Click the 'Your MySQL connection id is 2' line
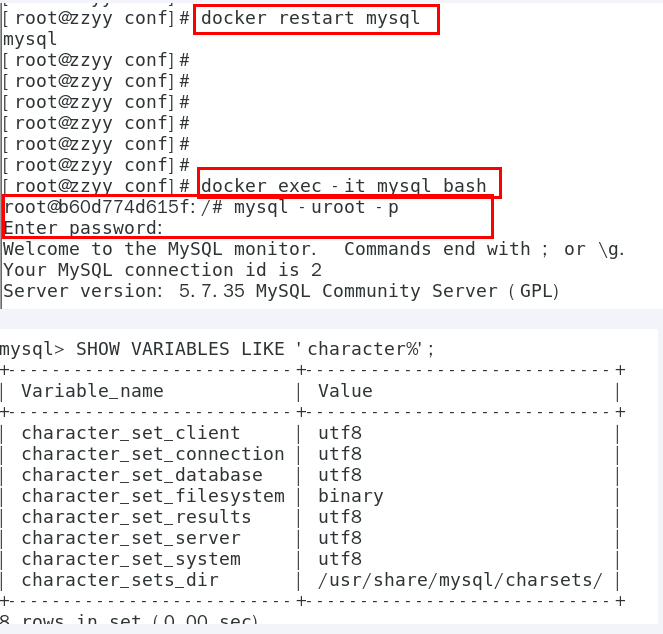 pyautogui.click(x=163, y=270)
